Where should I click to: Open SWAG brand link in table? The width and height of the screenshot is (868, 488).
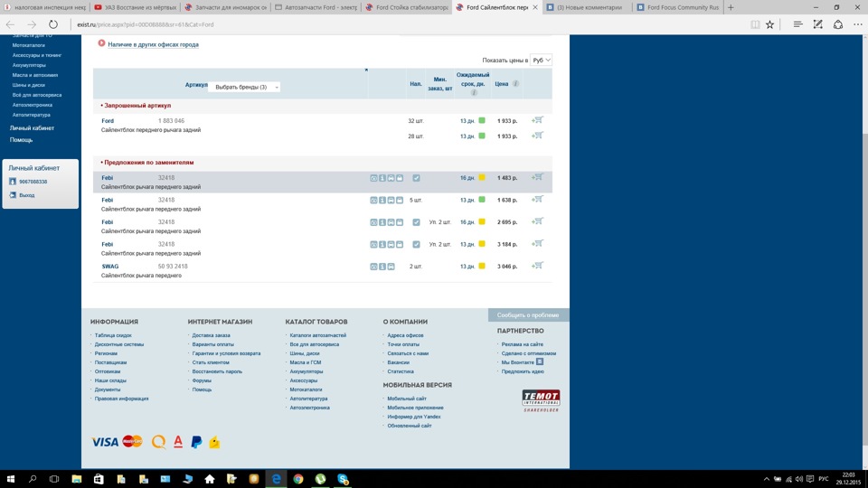110,266
